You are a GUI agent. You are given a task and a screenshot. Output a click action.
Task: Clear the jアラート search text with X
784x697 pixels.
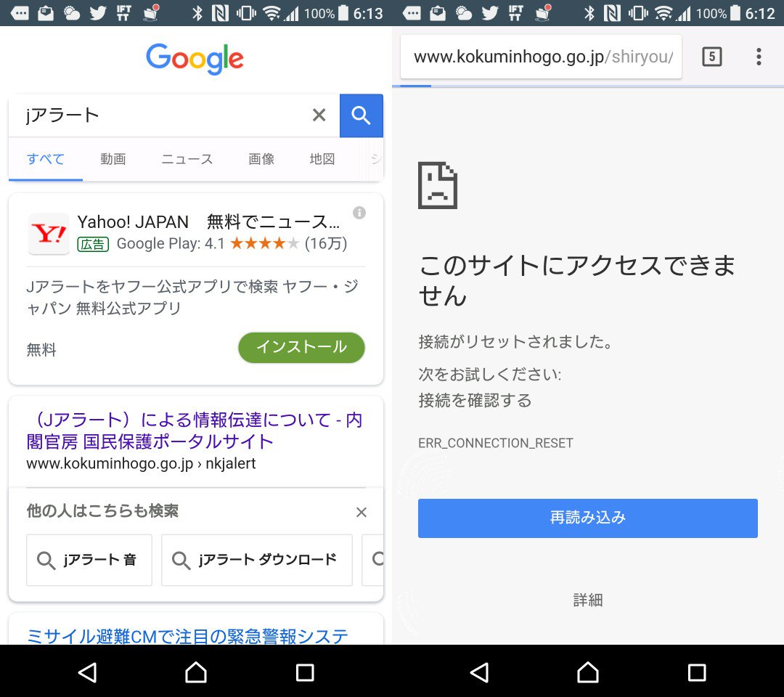pyautogui.click(x=319, y=115)
